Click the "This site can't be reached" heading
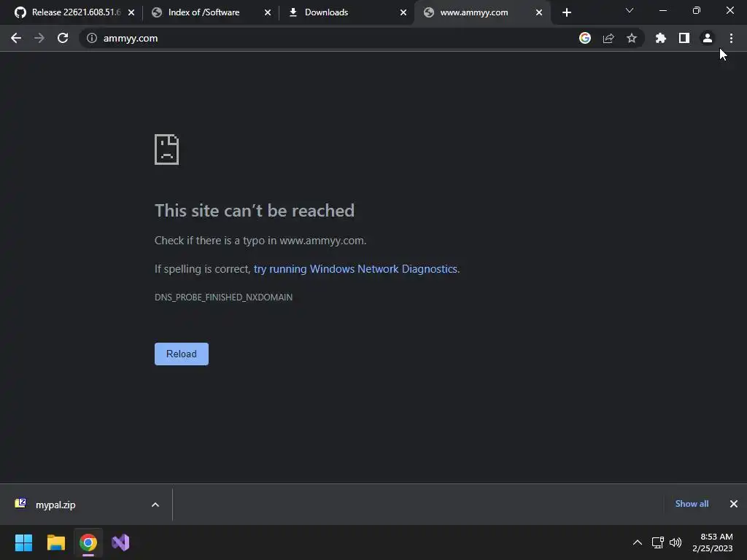Viewport: 747px width, 560px height. [255, 211]
